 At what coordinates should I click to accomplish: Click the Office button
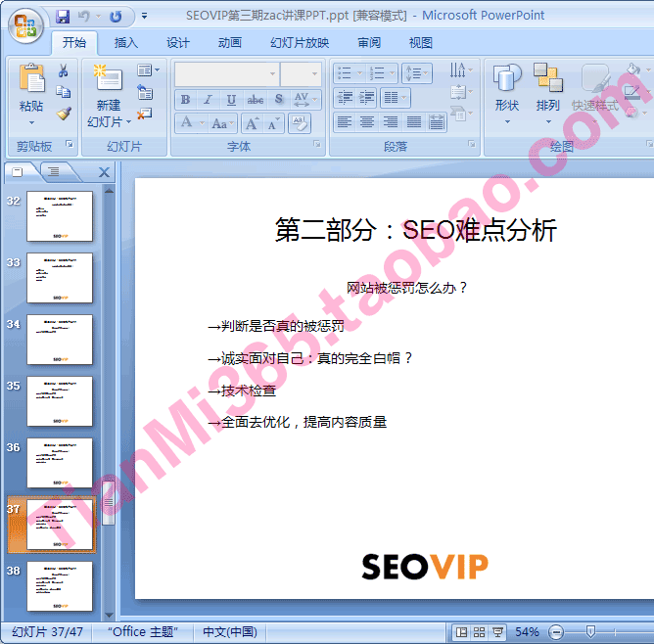click(x=25, y=25)
